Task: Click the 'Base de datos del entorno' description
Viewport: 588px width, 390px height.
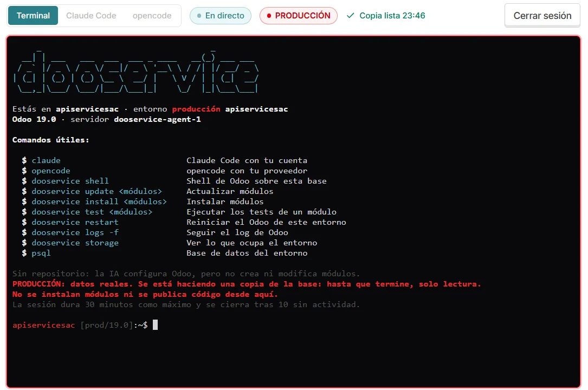Action: 247,253
